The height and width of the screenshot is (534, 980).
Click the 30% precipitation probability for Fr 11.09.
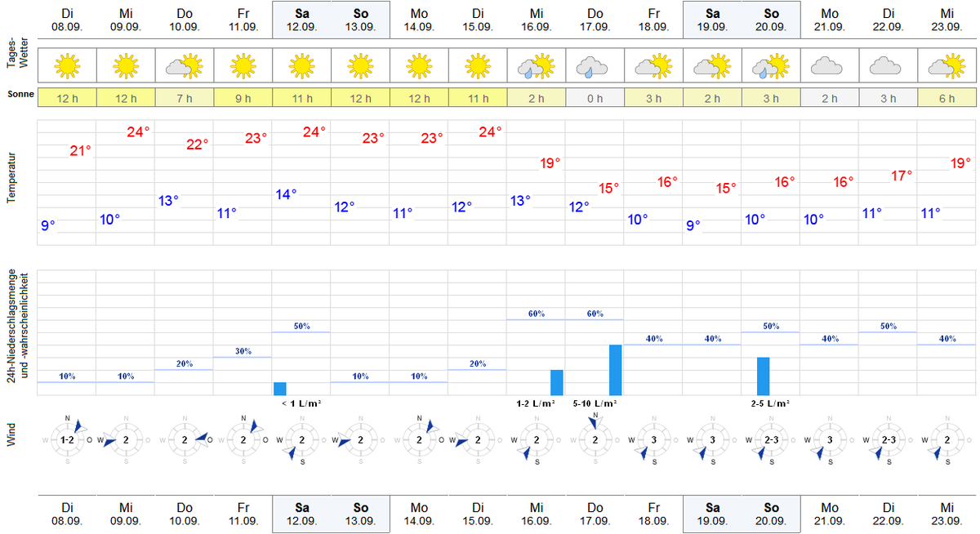[x=243, y=351]
